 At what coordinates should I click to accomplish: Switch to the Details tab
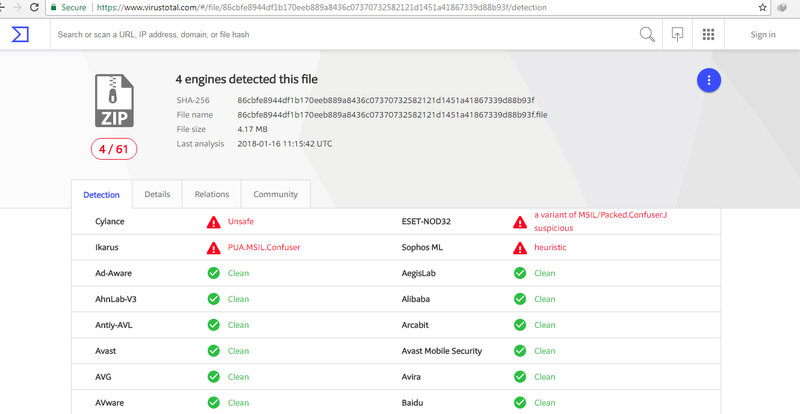tap(157, 194)
